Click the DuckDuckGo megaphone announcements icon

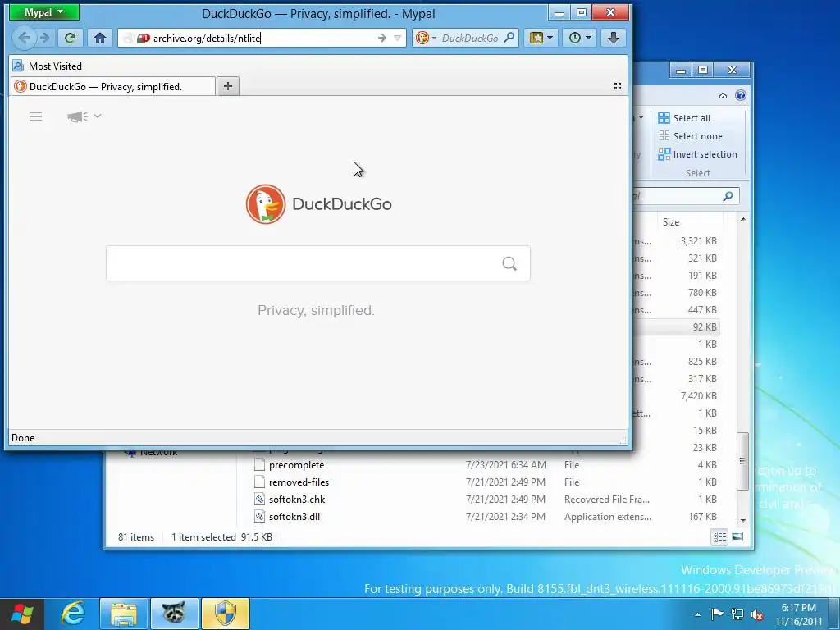[x=78, y=116]
